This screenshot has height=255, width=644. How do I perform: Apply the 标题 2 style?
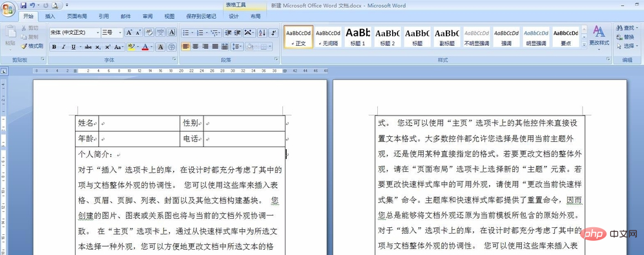[388, 37]
